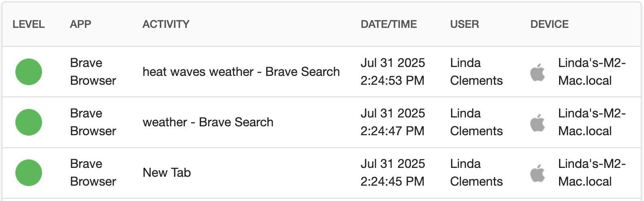Click Linda's-M2-Mac.local device in third row
644x201 pixels.
[592, 173]
